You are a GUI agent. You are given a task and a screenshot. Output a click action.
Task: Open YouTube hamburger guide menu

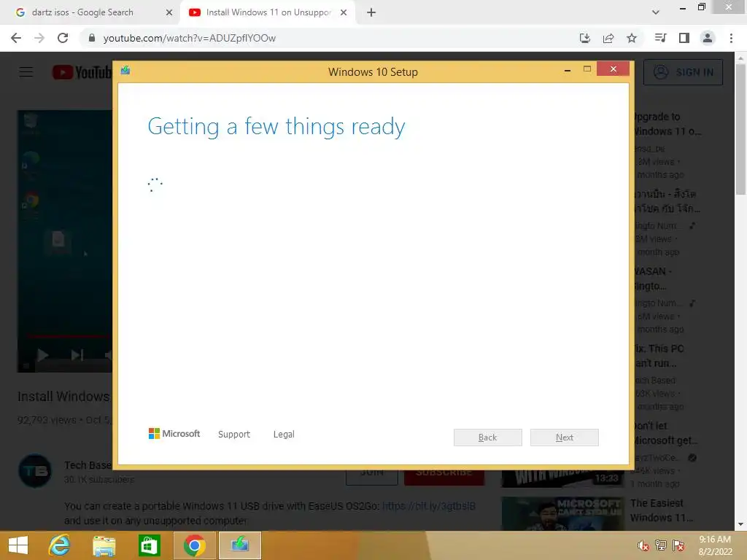coord(26,72)
